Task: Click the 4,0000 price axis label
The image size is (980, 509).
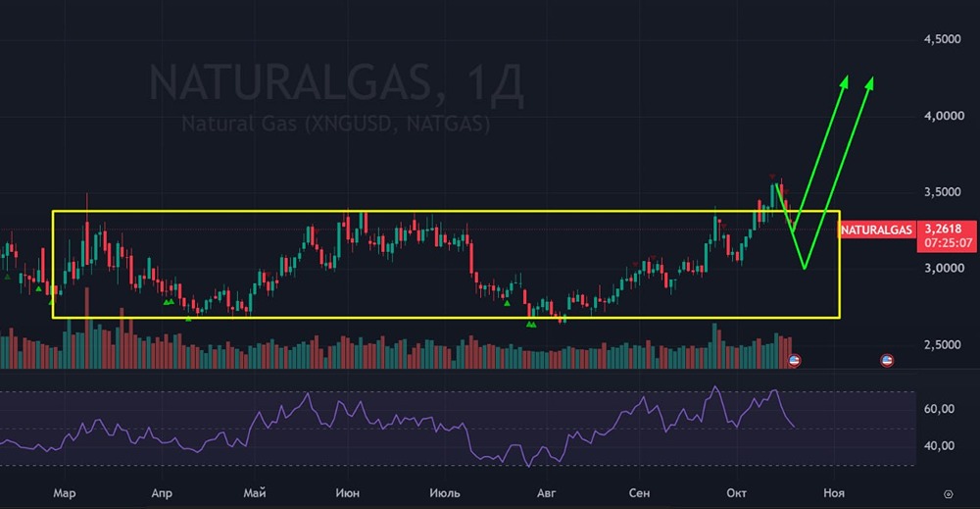Action: coord(943,116)
